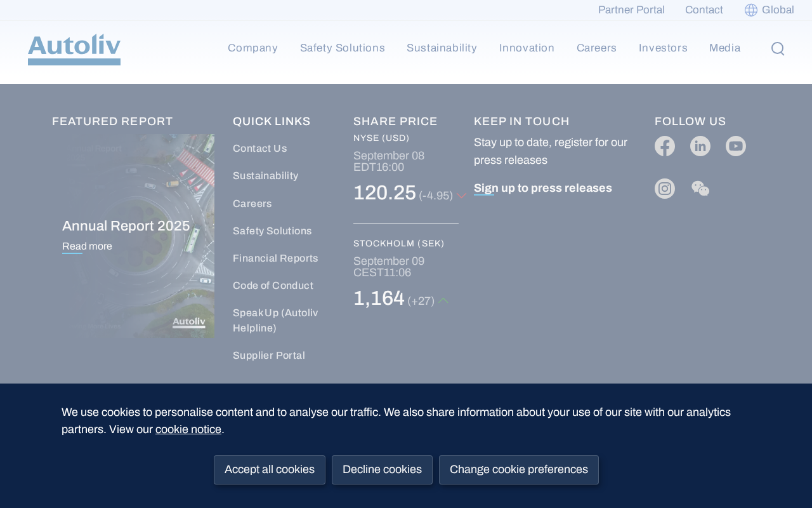Click the NYSE (USD) label
This screenshot has width=812, height=508.
tap(381, 138)
